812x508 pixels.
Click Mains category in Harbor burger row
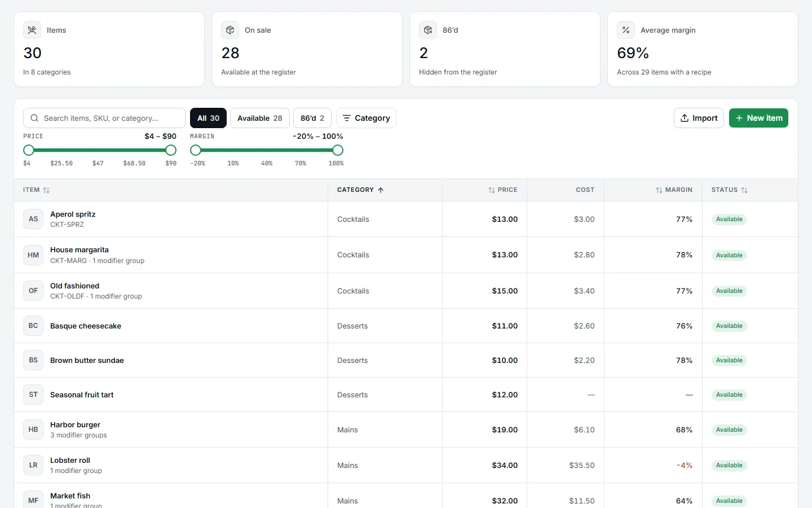pyautogui.click(x=347, y=430)
